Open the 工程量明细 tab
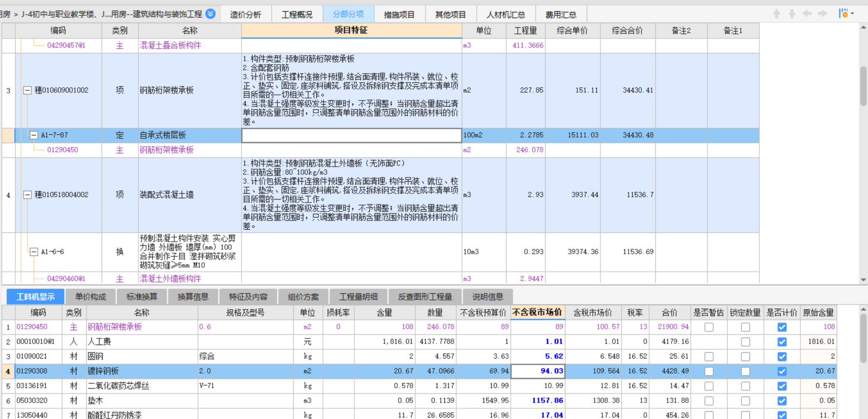The image size is (868, 419). click(358, 297)
